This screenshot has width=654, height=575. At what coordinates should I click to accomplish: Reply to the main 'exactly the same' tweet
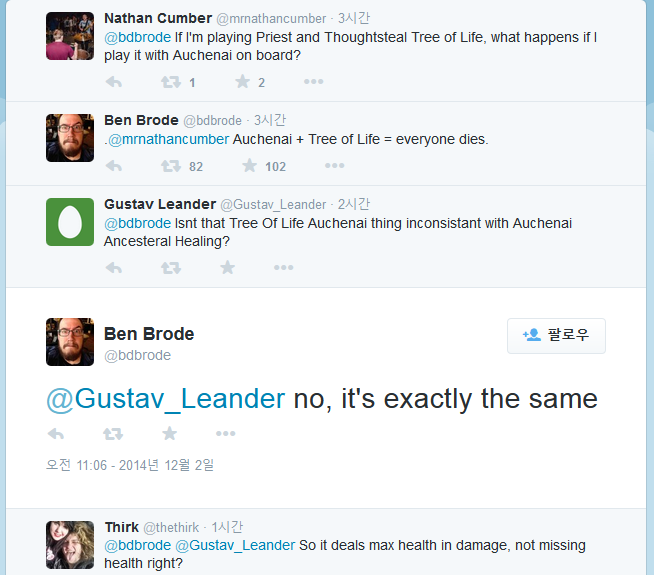(56, 434)
